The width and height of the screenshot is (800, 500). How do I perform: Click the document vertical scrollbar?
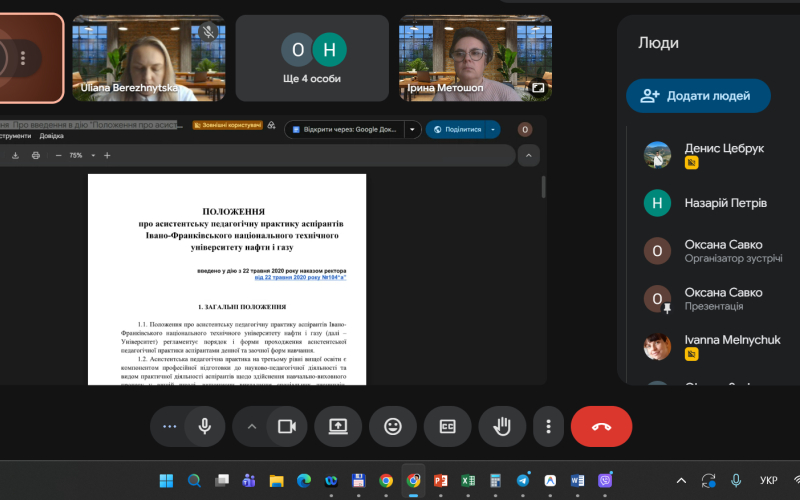click(x=543, y=187)
